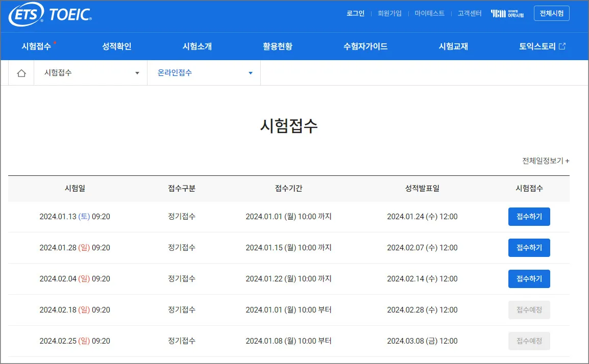The height and width of the screenshot is (364, 589).
Task: Go to 수험자가이드 from the navigation bar
Action: [x=365, y=46]
